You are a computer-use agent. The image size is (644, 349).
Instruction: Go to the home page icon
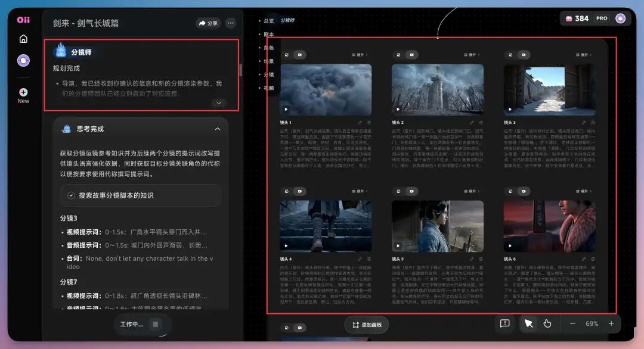pyautogui.click(x=23, y=39)
